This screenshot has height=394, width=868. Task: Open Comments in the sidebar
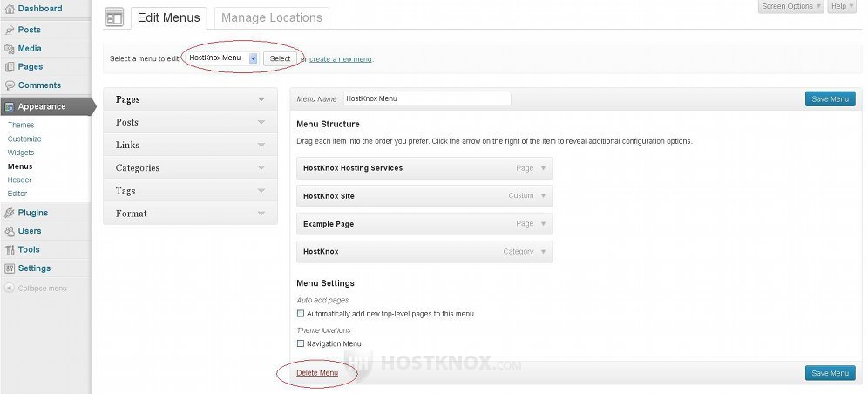click(39, 85)
